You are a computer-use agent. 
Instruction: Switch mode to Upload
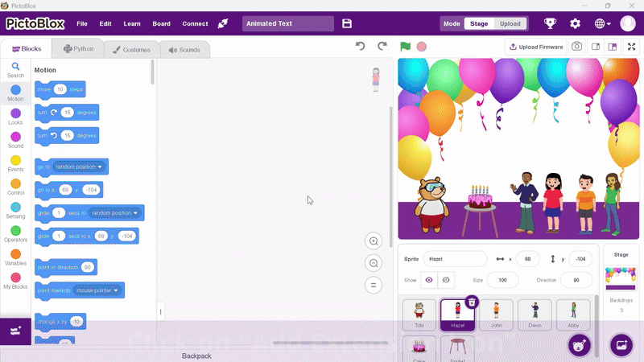pyautogui.click(x=510, y=24)
